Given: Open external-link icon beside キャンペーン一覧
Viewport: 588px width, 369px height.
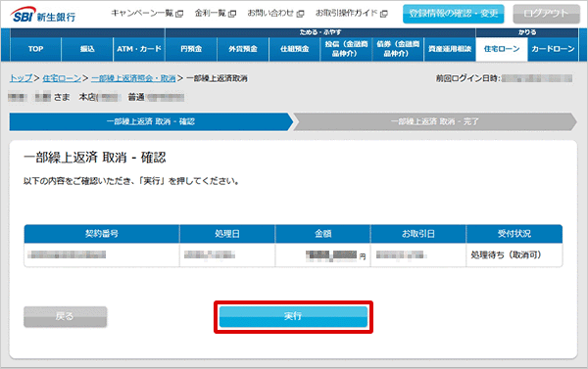Looking at the screenshot, I should (179, 14).
